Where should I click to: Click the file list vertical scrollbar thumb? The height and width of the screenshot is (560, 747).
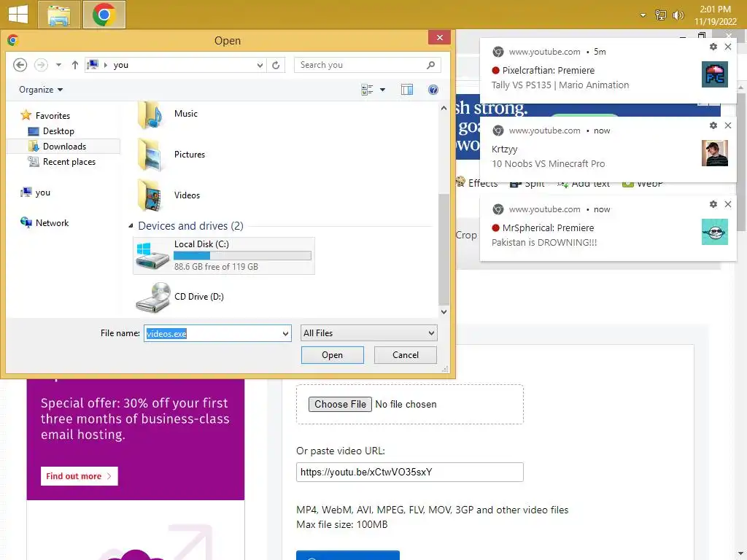[444, 249]
